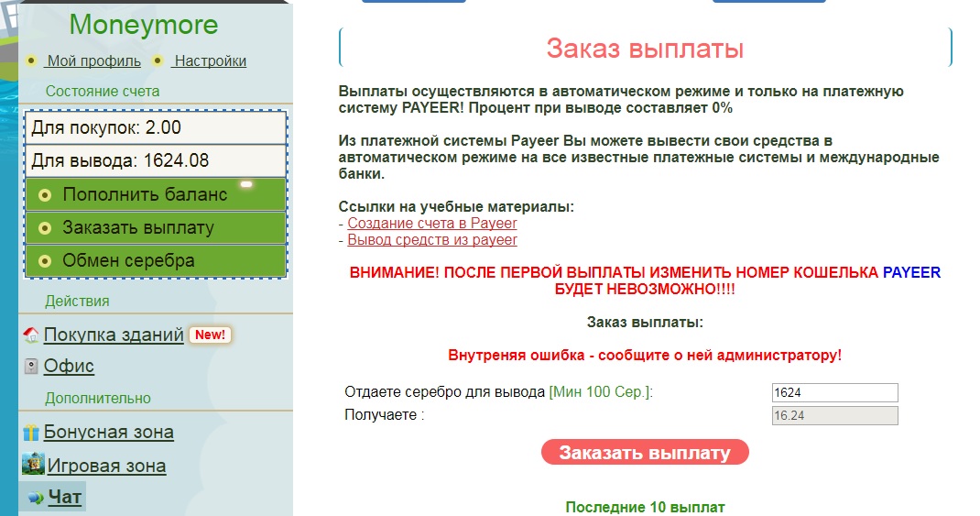The height and width of the screenshot is (516, 980).
Task: Click the speech bubble icon beside Чат
Action: 36,498
